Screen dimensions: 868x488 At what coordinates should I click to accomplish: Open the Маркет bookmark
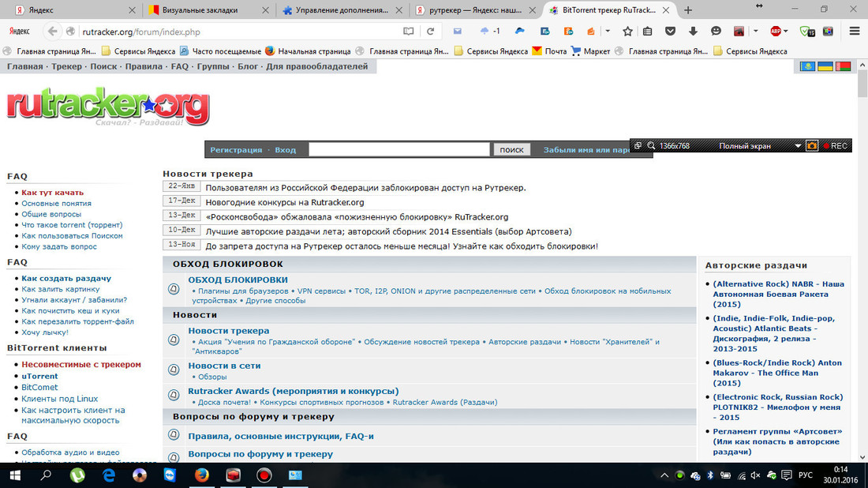pos(591,51)
